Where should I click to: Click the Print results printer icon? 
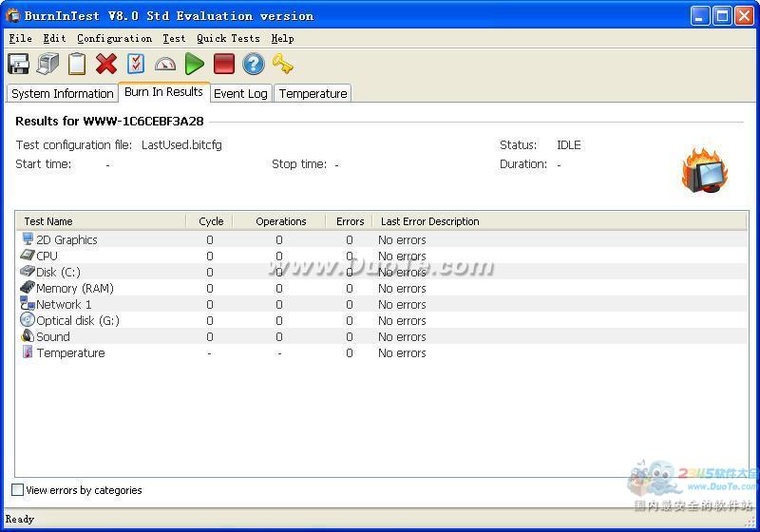tap(47, 64)
